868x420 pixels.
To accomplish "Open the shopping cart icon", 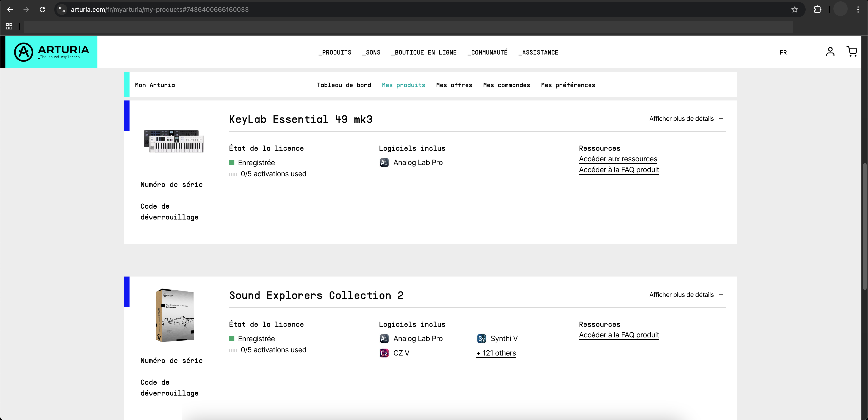I will [x=852, y=52].
